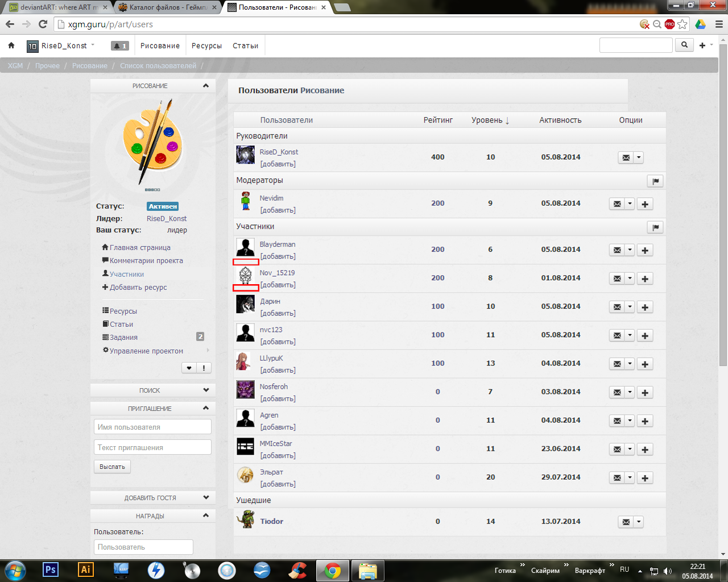Click the magnifier search button in navbar
The image size is (728, 582).
point(684,45)
